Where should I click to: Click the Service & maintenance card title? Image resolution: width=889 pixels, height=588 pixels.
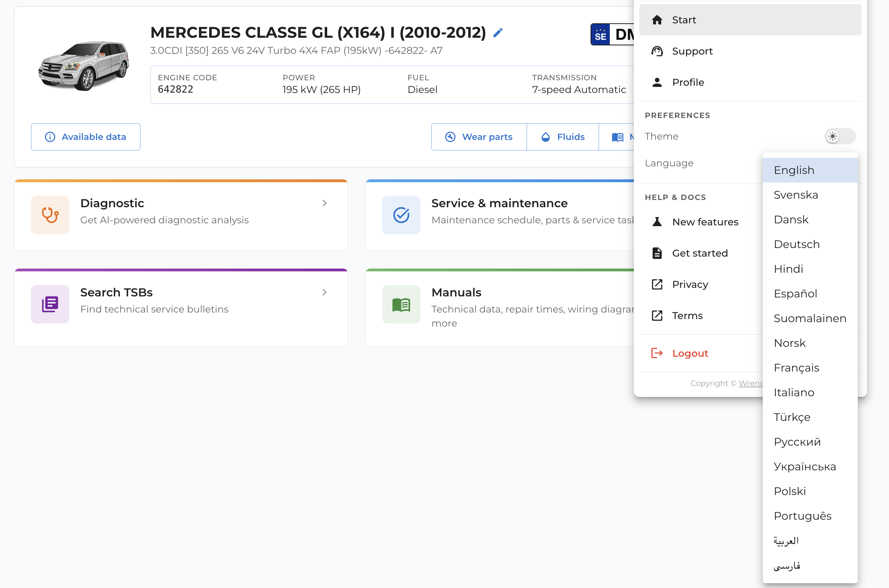click(x=499, y=203)
